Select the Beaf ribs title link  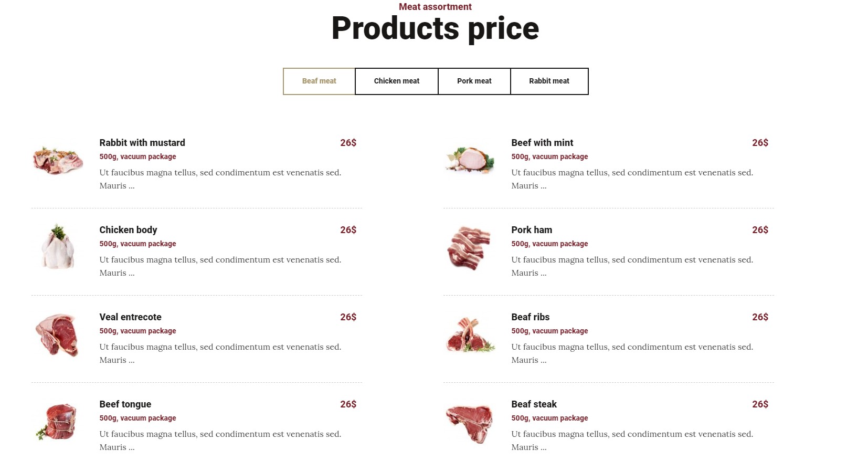(x=531, y=317)
